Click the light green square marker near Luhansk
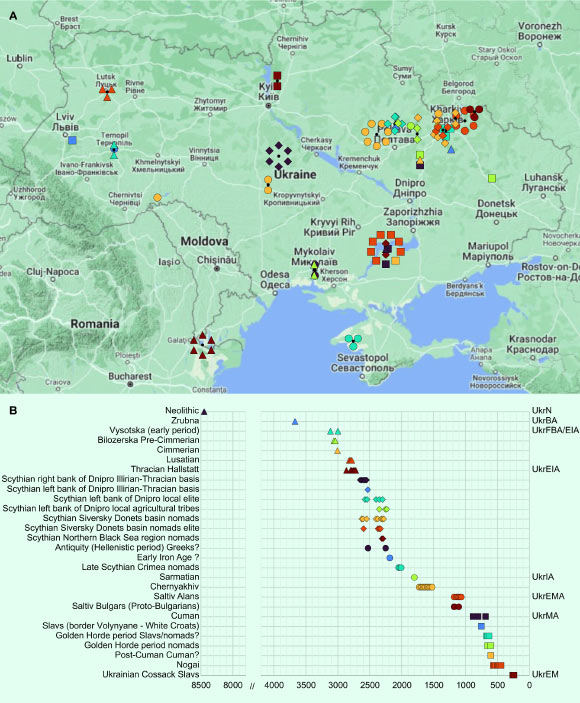 [492, 178]
